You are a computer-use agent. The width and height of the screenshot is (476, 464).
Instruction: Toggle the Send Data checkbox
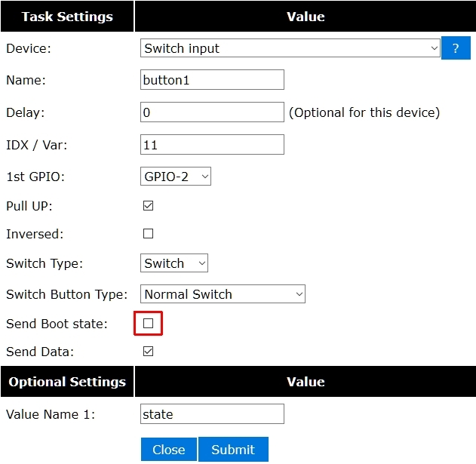click(148, 352)
